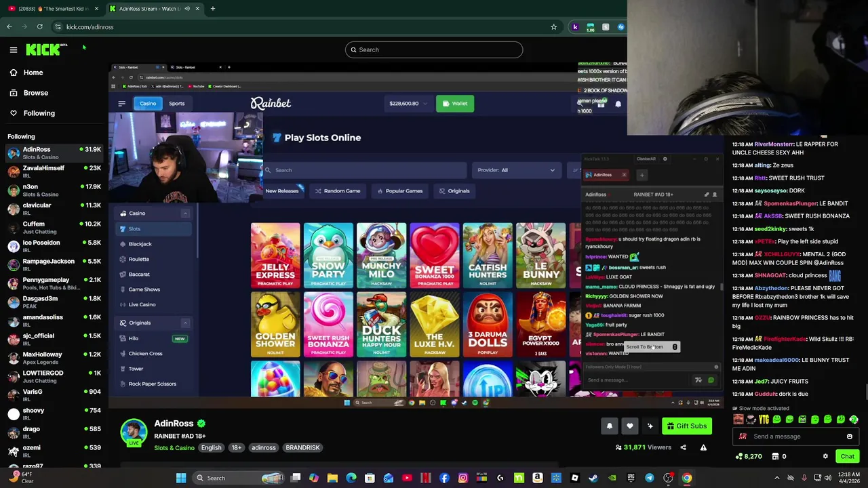Open clavicular channel in sidebar
Screen dimensions: 868x488
[54, 209]
